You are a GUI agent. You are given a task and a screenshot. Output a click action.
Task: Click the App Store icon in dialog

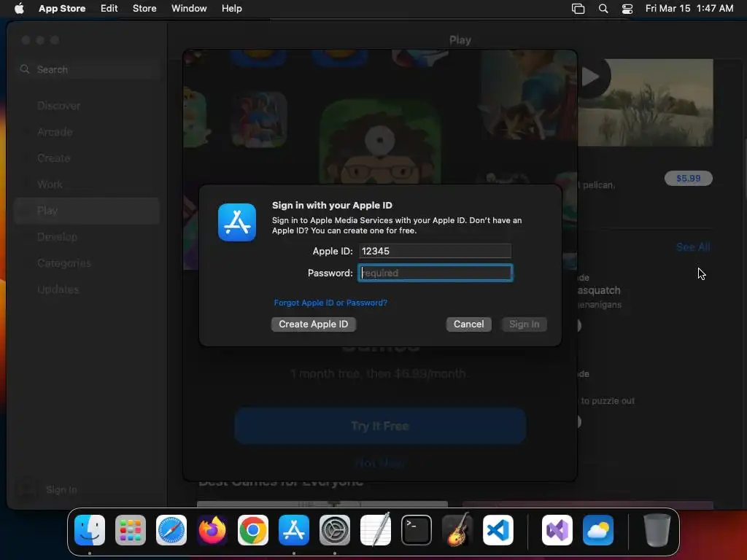pos(237,222)
